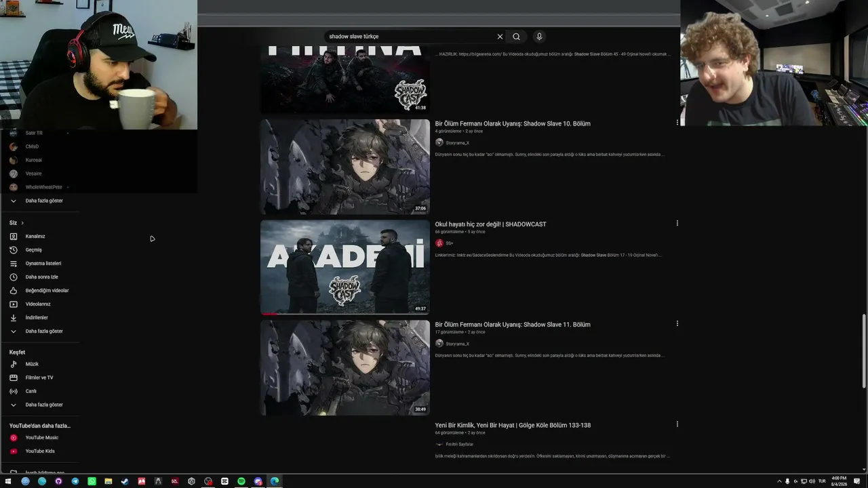Open Steam from the taskbar
Viewport: 868px width, 488px height.
coord(125,481)
